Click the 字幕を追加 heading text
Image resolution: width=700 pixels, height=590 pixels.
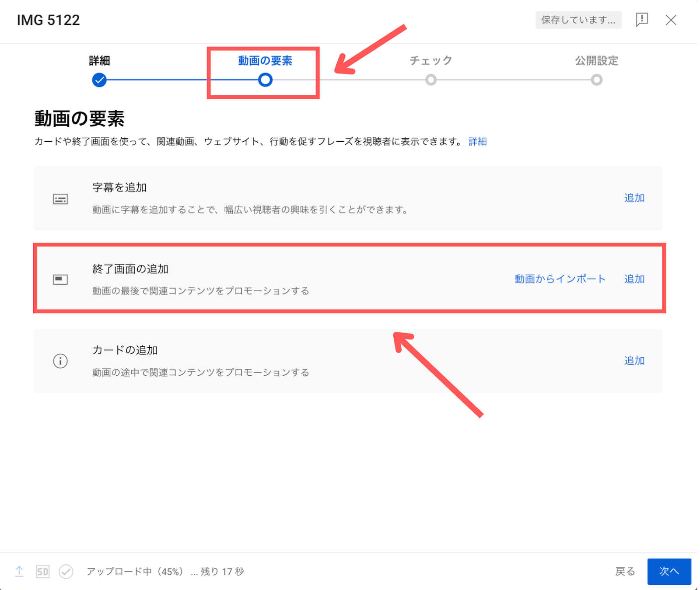pos(119,188)
